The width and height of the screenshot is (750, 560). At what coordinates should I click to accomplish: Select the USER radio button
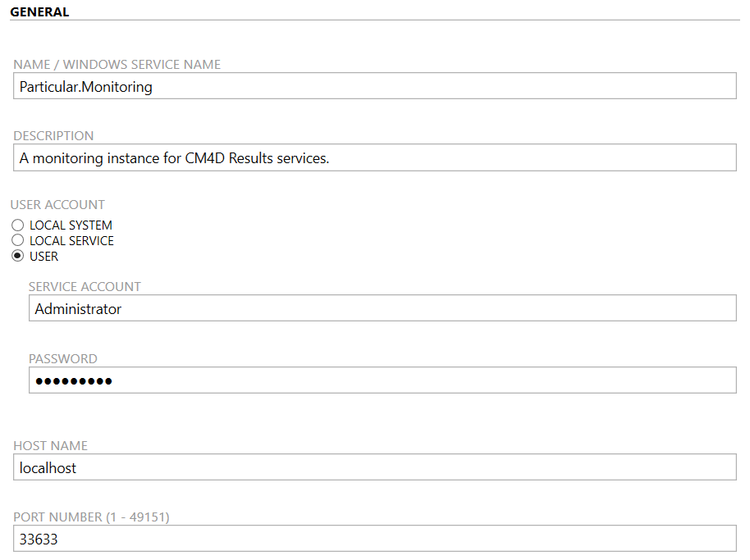[x=18, y=257]
